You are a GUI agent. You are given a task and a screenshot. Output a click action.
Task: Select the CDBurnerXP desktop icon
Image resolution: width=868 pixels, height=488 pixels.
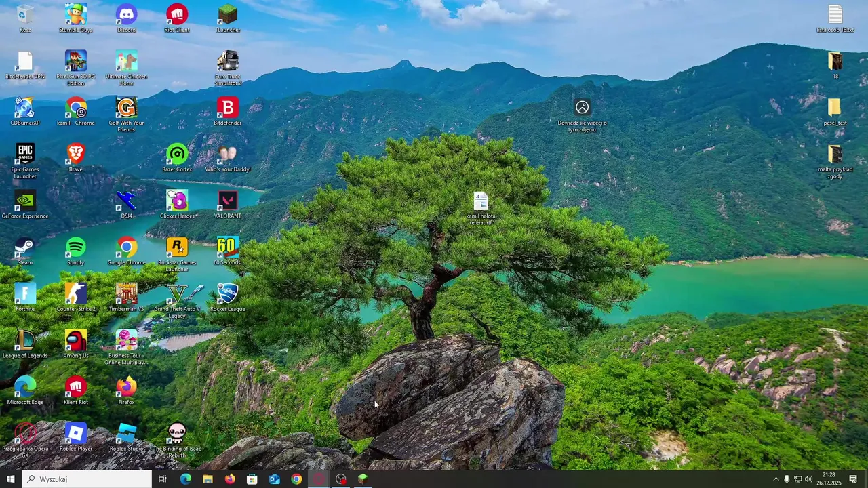tap(25, 112)
